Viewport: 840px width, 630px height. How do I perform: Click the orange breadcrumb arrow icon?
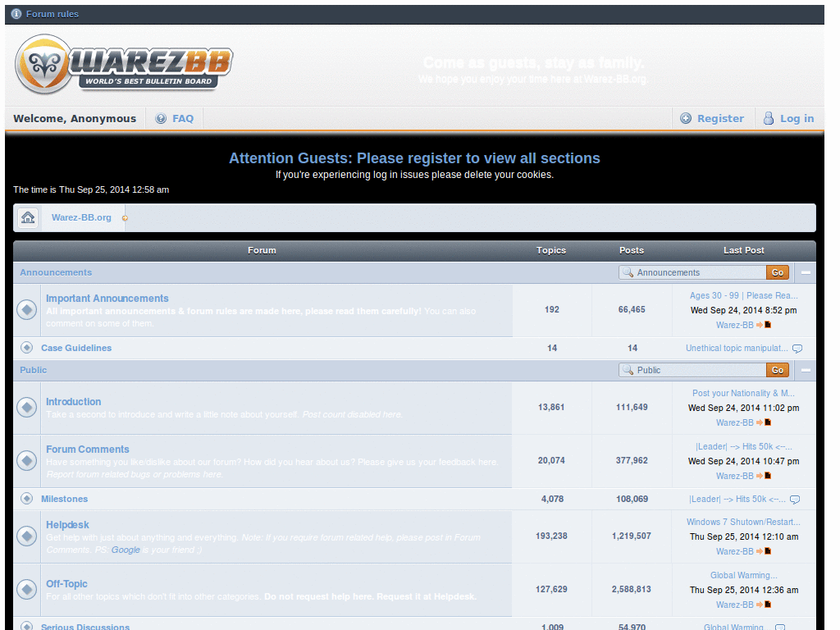125,218
